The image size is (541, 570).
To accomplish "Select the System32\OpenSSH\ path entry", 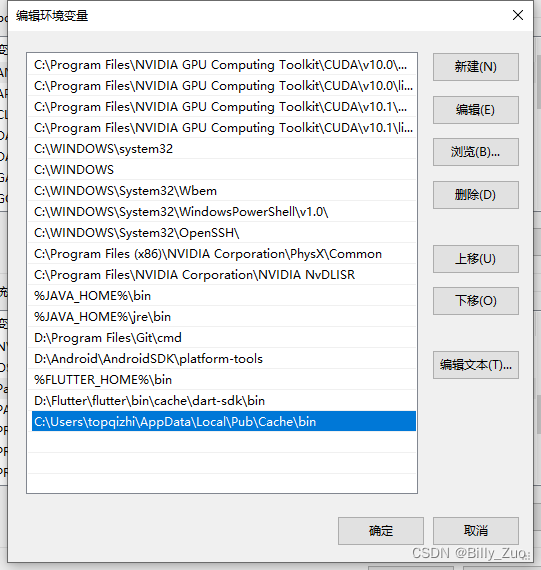I will coord(222,233).
